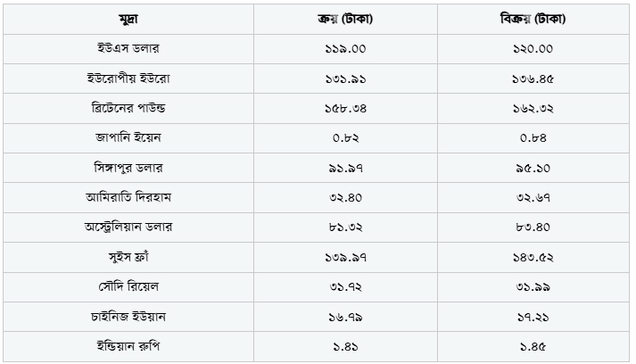The image size is (636, 364).
Task: Select the ব্রিটেনের পাউন্ড row label
Action: (x=128, y=108)
